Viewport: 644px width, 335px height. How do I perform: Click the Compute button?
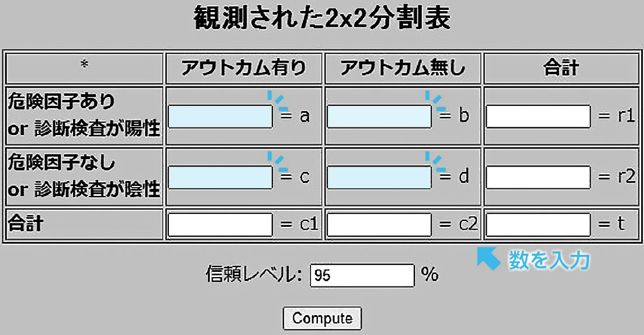(322, 318)
